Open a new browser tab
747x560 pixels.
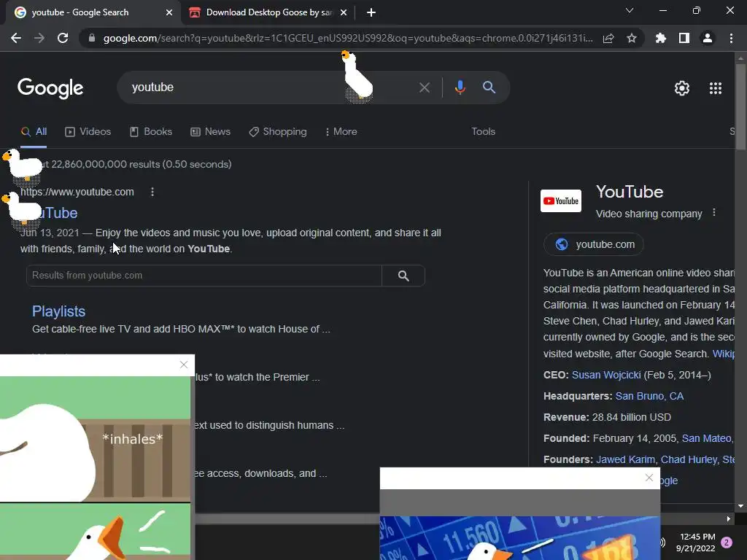point(371,12)
